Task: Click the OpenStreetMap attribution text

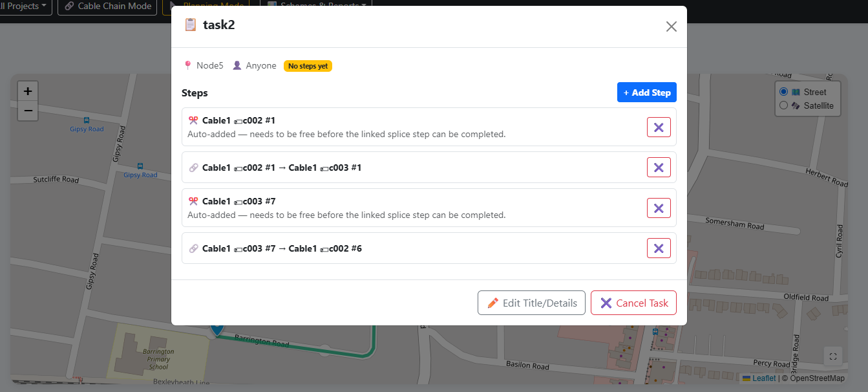Action: [817, 378]
